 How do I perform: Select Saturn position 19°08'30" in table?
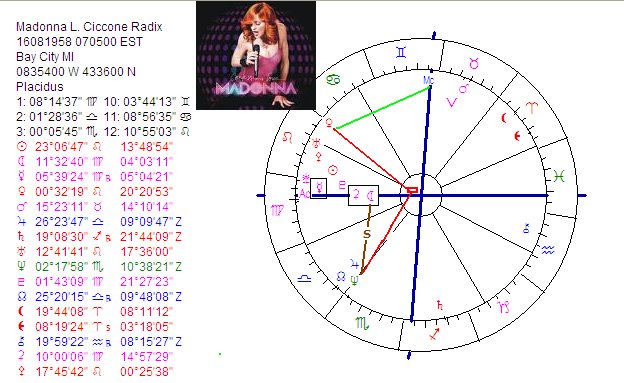click(62, 237)
